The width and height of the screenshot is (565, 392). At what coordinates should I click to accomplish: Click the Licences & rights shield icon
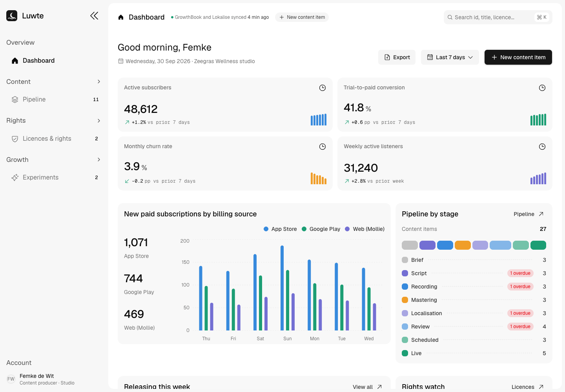(15, 139)
